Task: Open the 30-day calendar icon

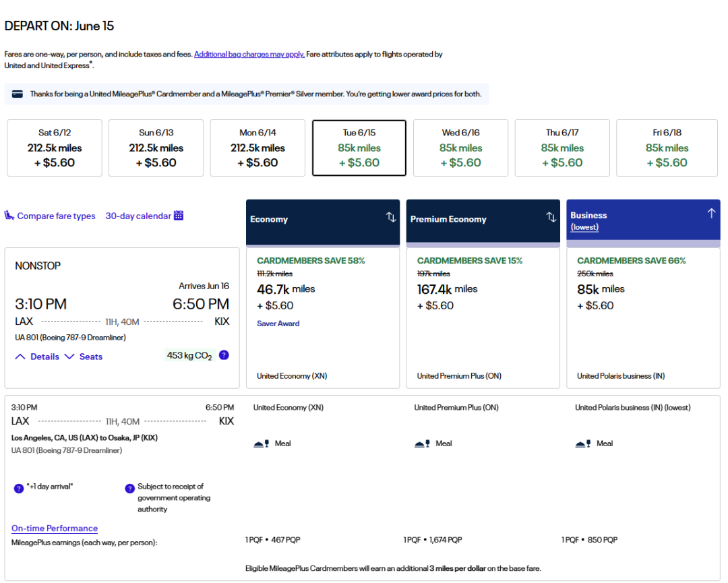Action: click(x=178, y=216)
